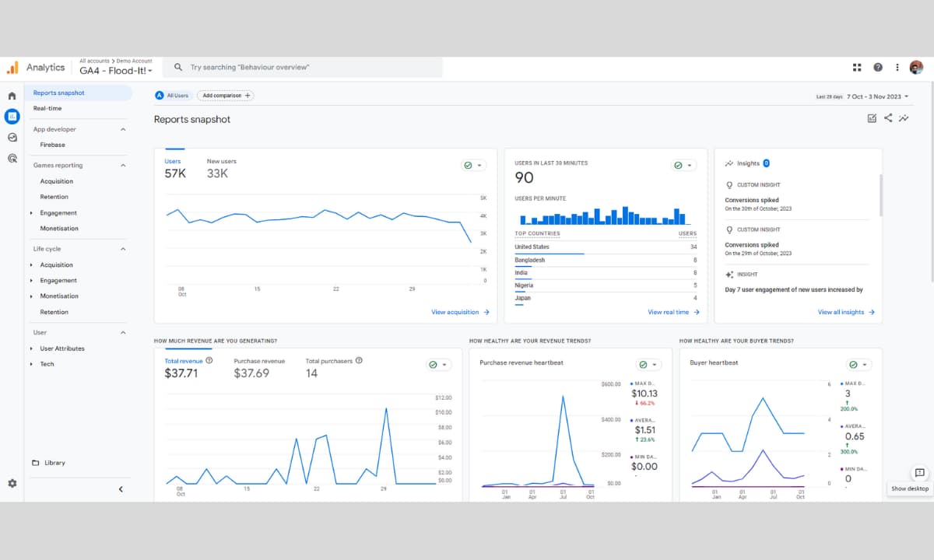Select the New users metric tab

[221, 168]
